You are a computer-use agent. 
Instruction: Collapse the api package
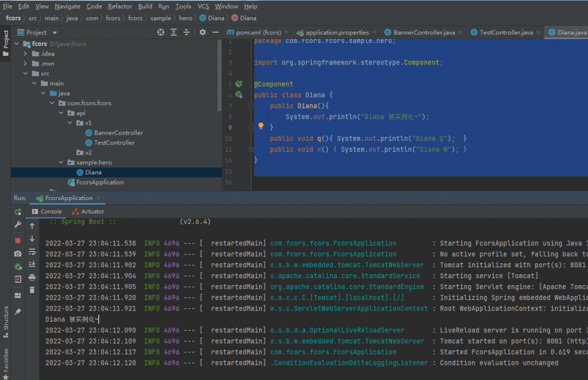[x=61, y=113]
